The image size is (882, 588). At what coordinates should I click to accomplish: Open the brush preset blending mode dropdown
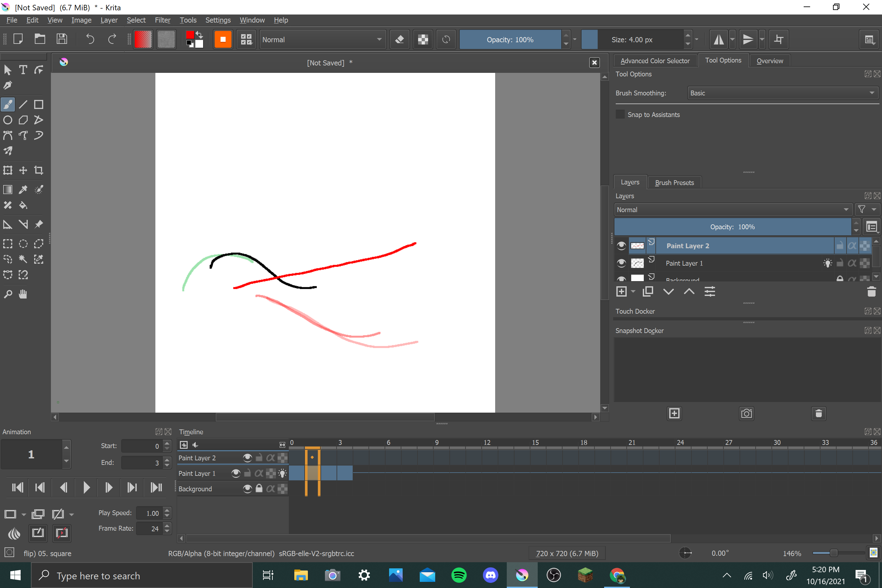coord(322,39)
